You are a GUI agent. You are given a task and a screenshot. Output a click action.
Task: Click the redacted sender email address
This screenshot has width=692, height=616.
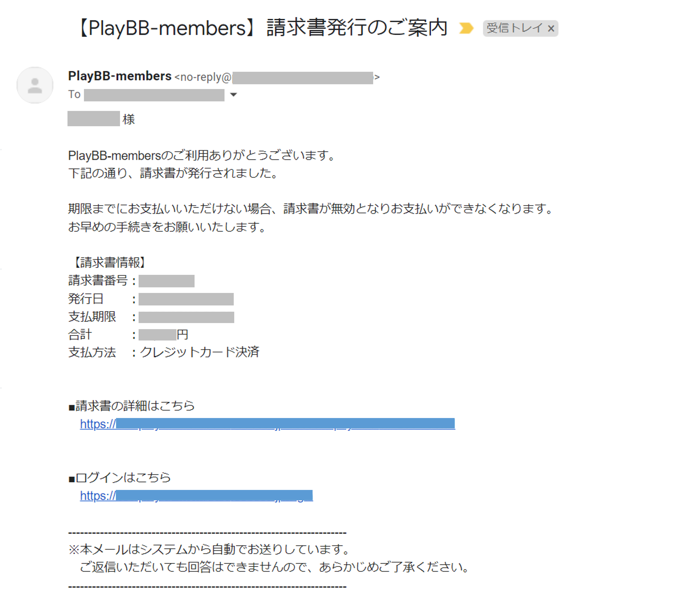303,78
